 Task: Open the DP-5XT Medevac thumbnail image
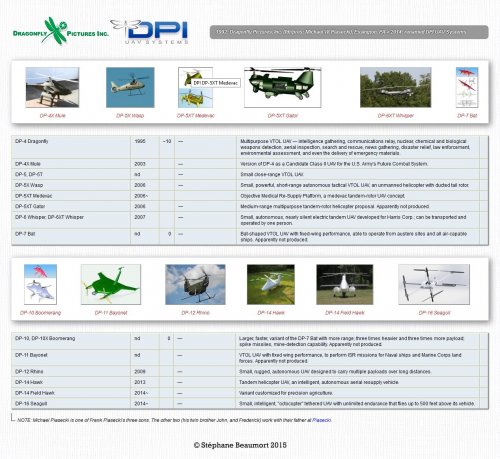(195, 87)
